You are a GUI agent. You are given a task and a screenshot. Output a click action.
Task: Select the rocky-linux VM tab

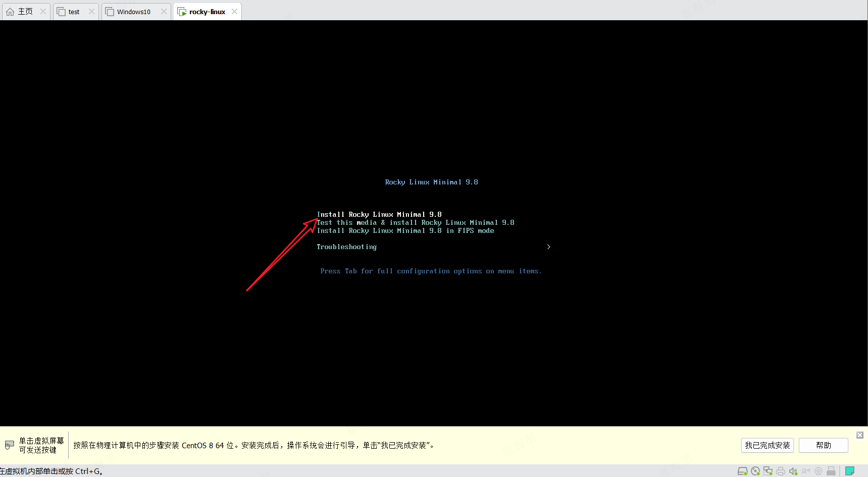(207, 12)
